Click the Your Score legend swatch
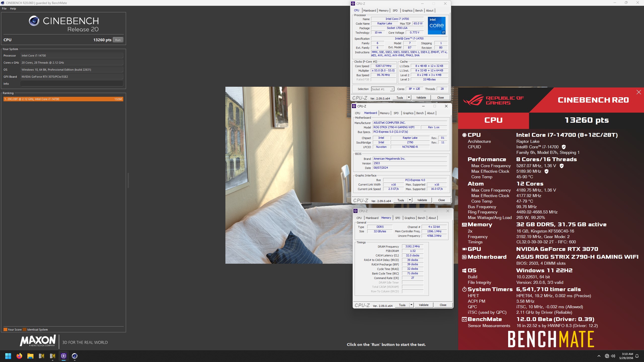The image size is (644, 362). tap(5, 329)
